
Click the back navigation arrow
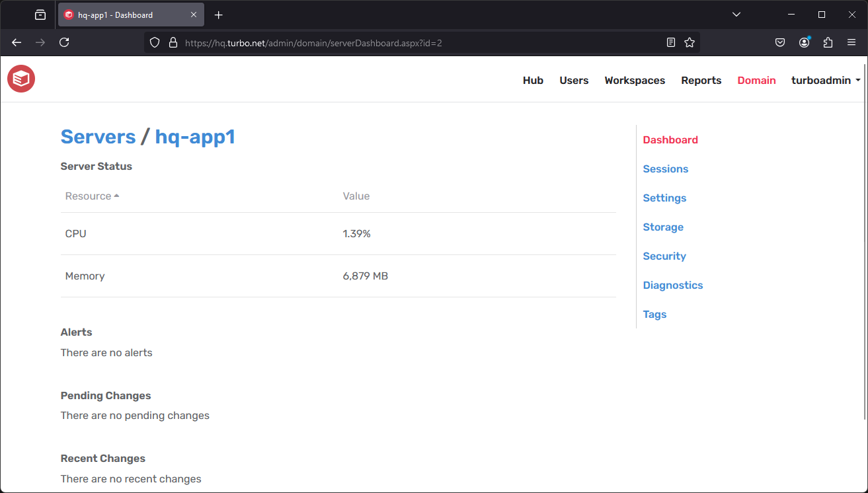pos(16,42)
